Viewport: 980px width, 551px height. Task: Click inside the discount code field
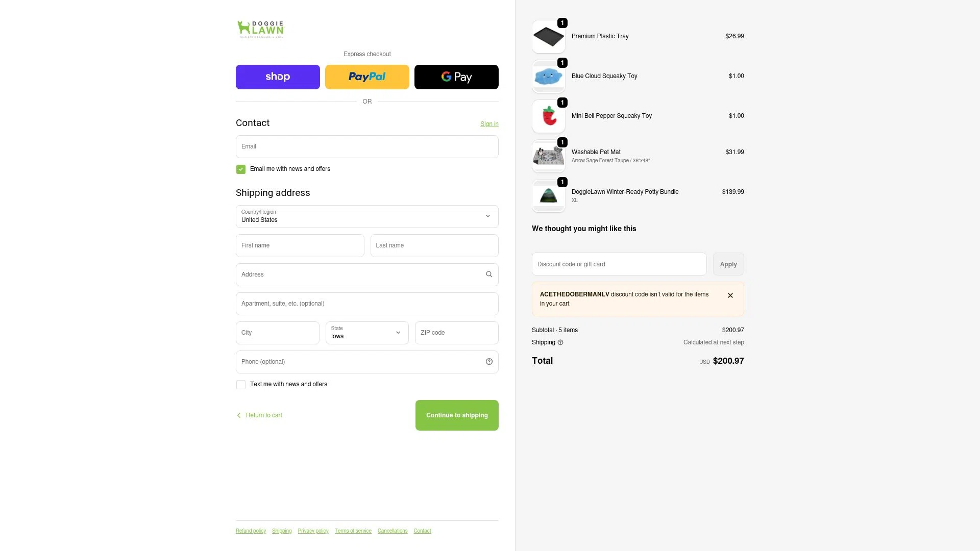619,264
